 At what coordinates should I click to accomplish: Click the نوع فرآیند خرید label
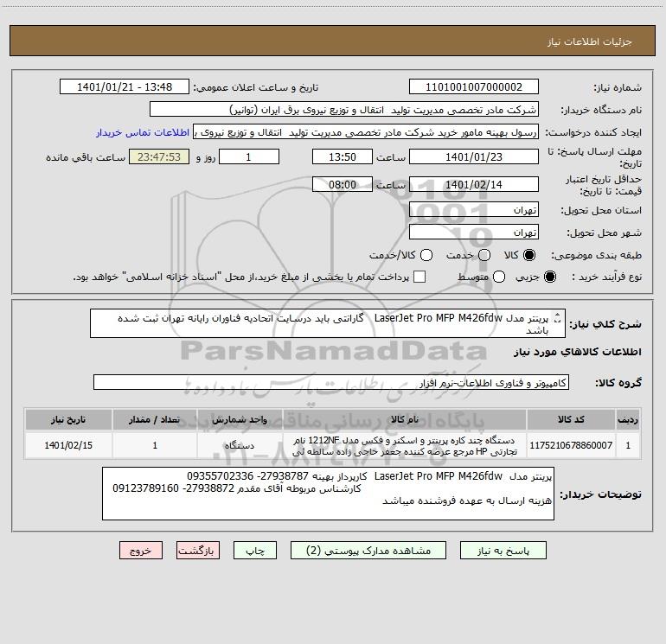[606, 277]
